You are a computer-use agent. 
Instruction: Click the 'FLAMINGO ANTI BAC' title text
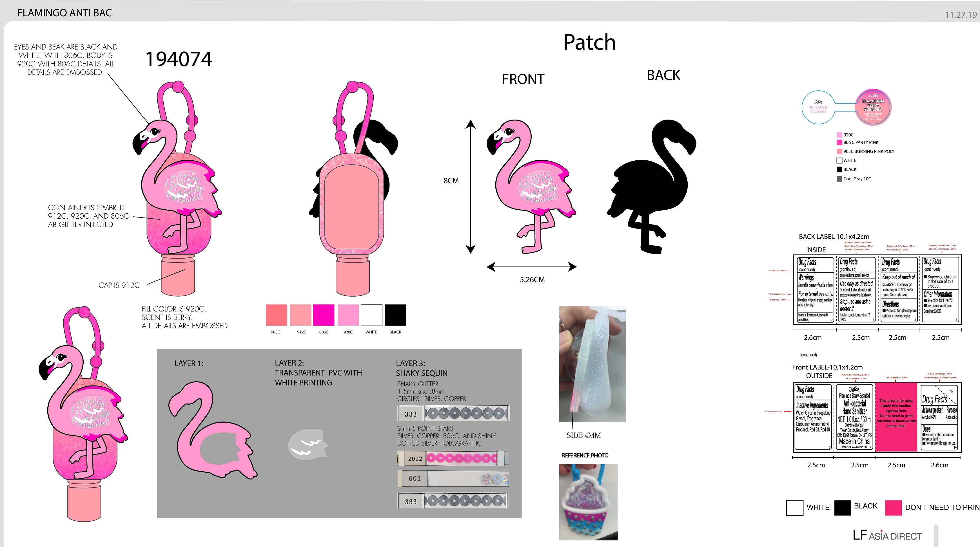pos(65,13)
